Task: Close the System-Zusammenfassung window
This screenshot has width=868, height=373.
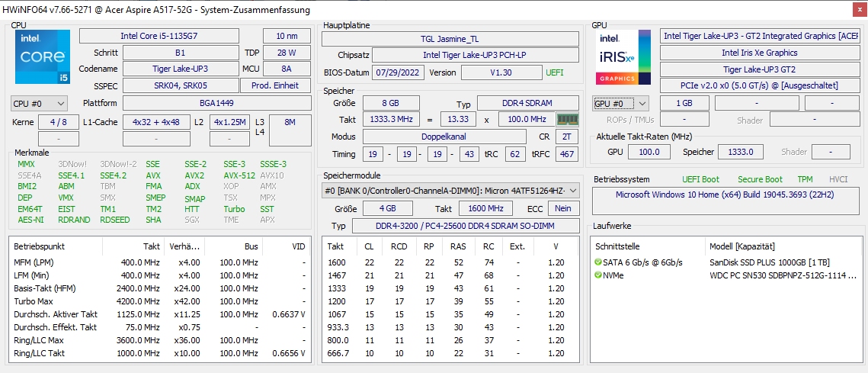Action: (857, 10)
